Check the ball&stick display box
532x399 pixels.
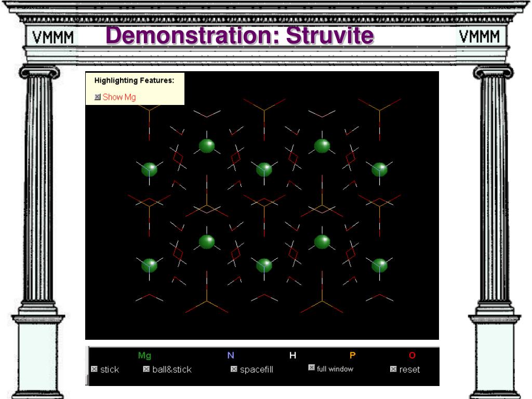tap(146, 369)
